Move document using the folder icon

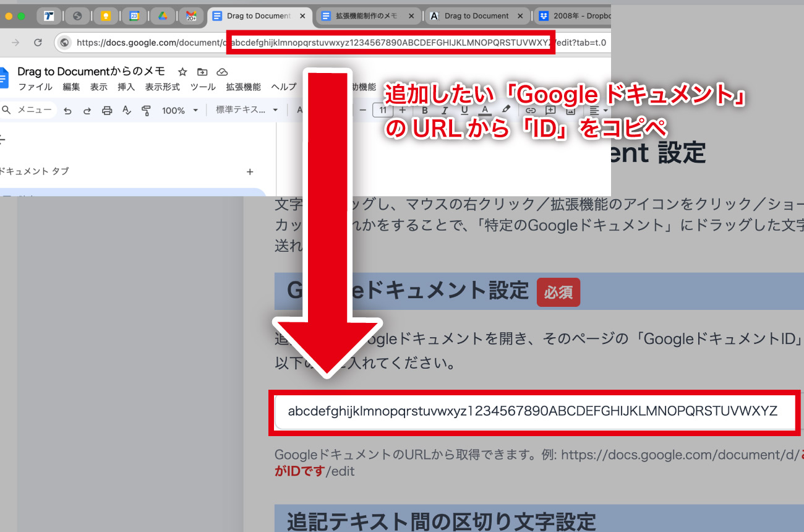[x=202, y=72]
